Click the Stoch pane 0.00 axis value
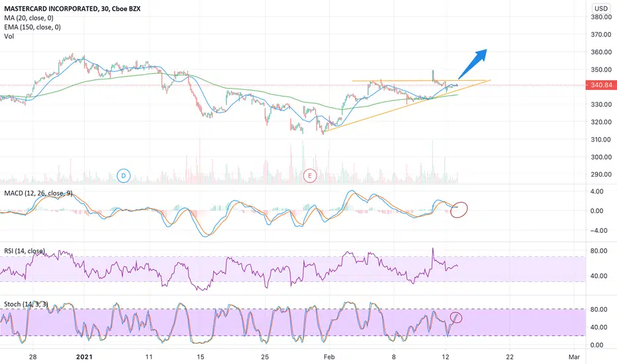The width and height of the screenshot is (617, 364). click(x=597, y=345)
